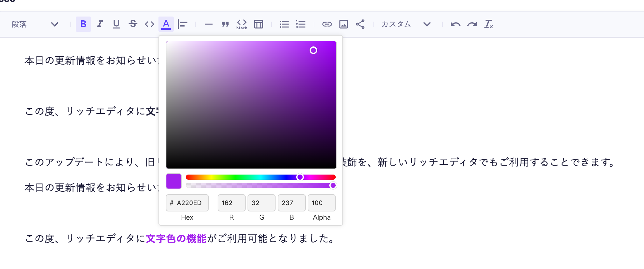Click the hue slider handle

300,177
